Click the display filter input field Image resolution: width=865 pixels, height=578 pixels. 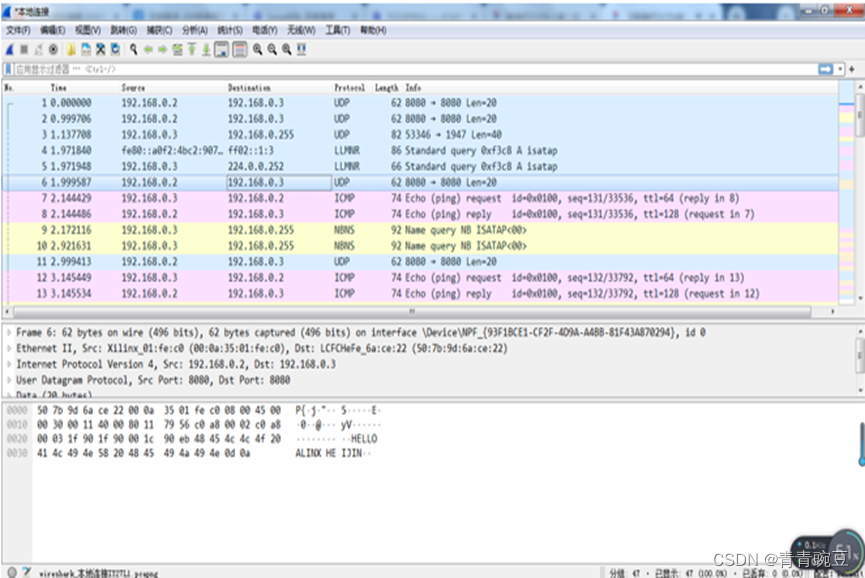point(414,69)
